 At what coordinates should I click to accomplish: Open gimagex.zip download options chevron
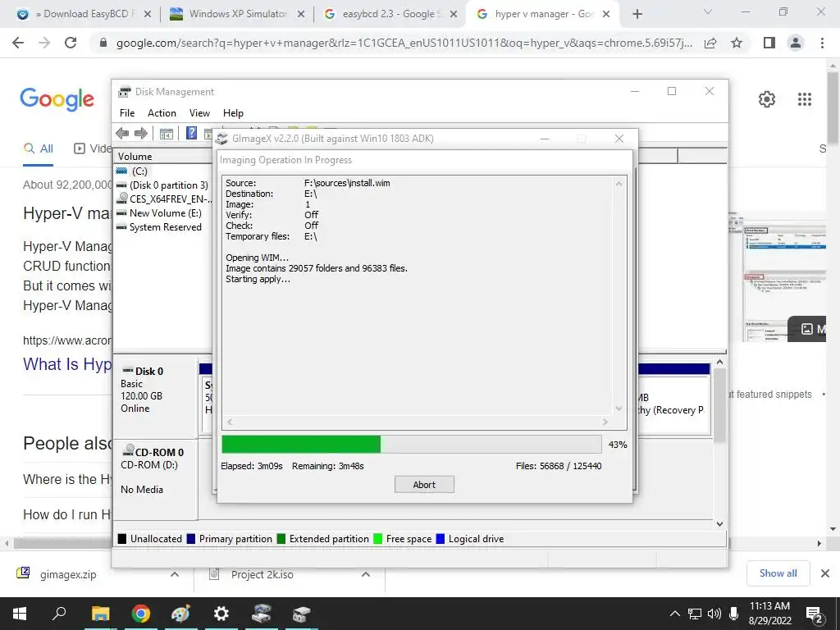click(174, 574)
